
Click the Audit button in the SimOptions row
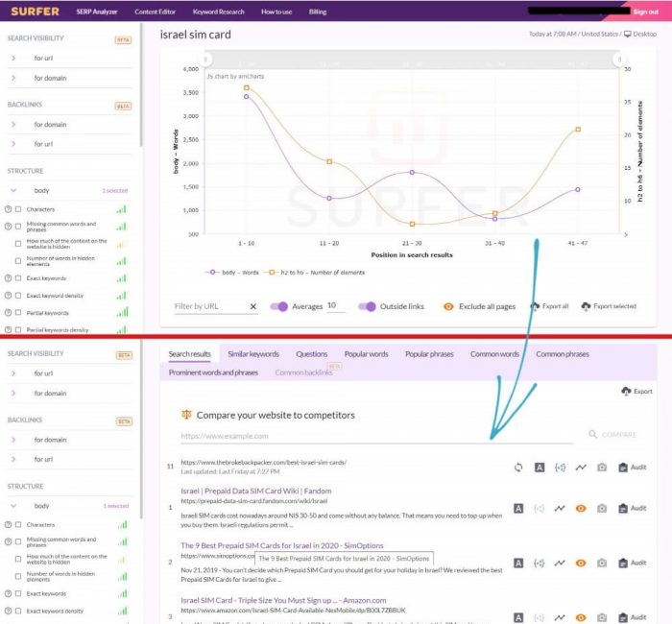(x=633, y=563)
